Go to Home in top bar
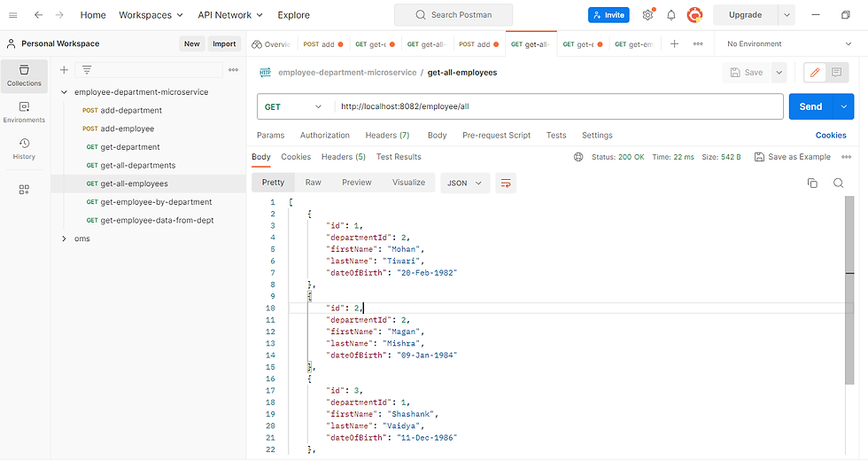 tap(93, 15)
